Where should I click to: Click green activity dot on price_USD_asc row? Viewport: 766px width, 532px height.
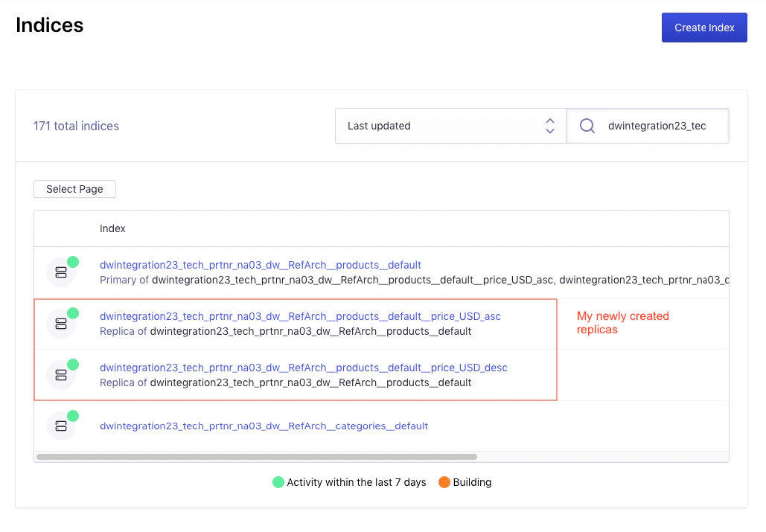point(73,313)
